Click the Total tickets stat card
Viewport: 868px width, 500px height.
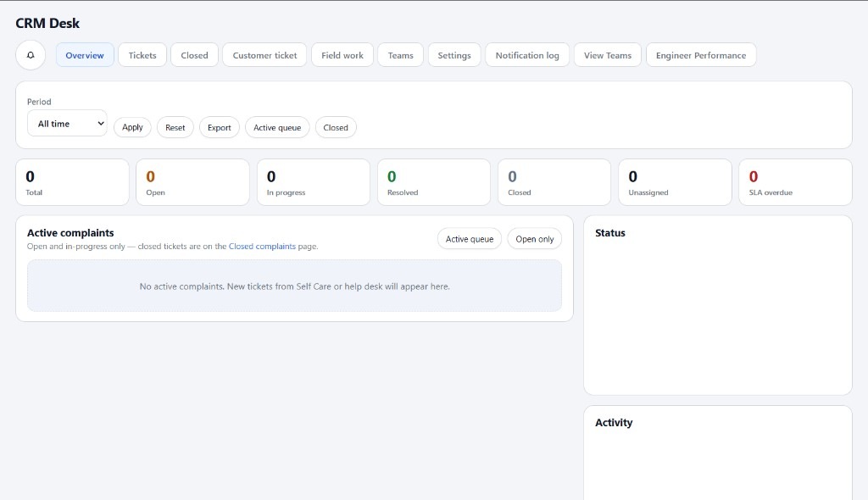point(73,182)
